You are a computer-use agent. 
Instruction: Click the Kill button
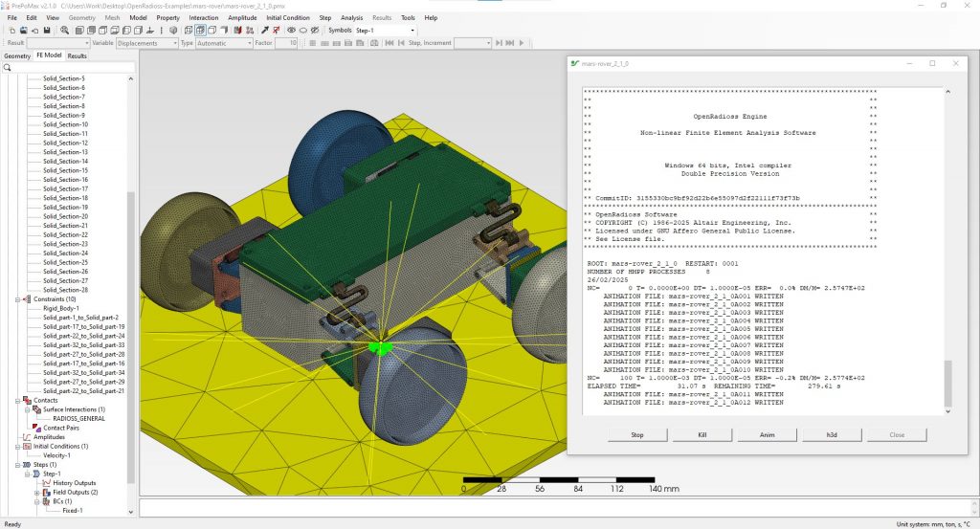(x=702, y=434)
